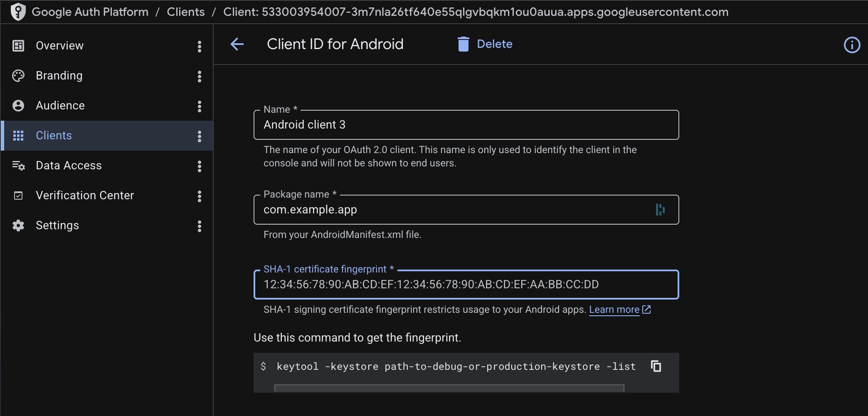Select Audience in the sidebar
Screen dimensions: 868x416
(107, 106)
